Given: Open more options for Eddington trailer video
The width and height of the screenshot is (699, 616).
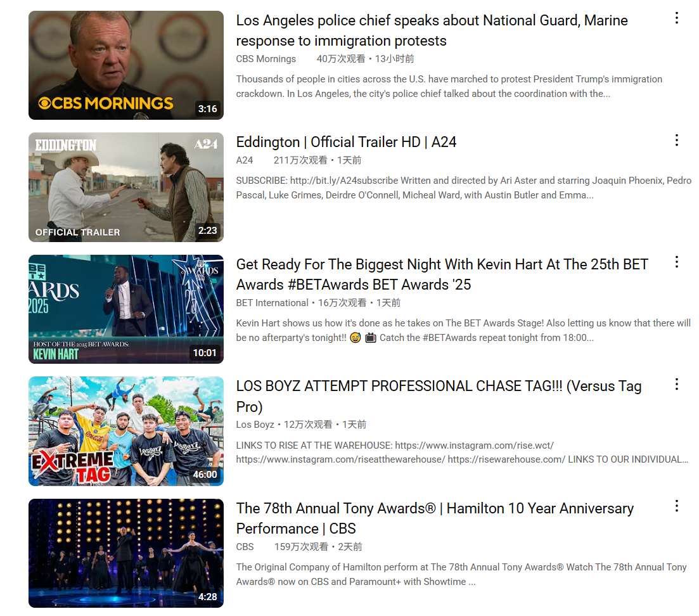Looking at the screenshot, I should pyautogui.click(x=676, y=141).
